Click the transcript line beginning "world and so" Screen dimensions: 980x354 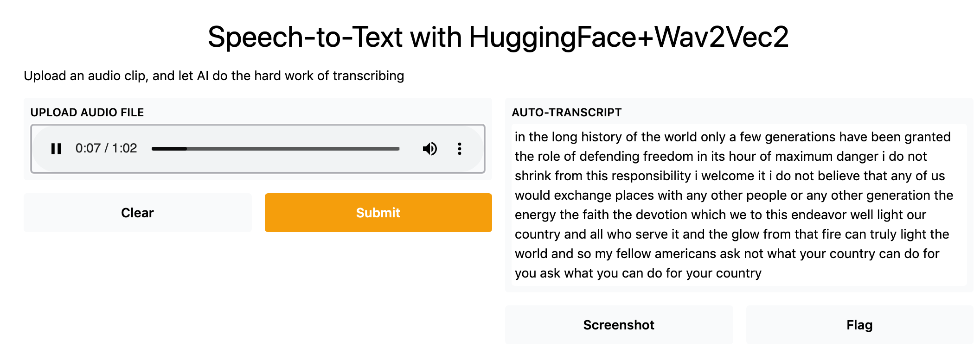pyautogui.click(x=727, y=254)
